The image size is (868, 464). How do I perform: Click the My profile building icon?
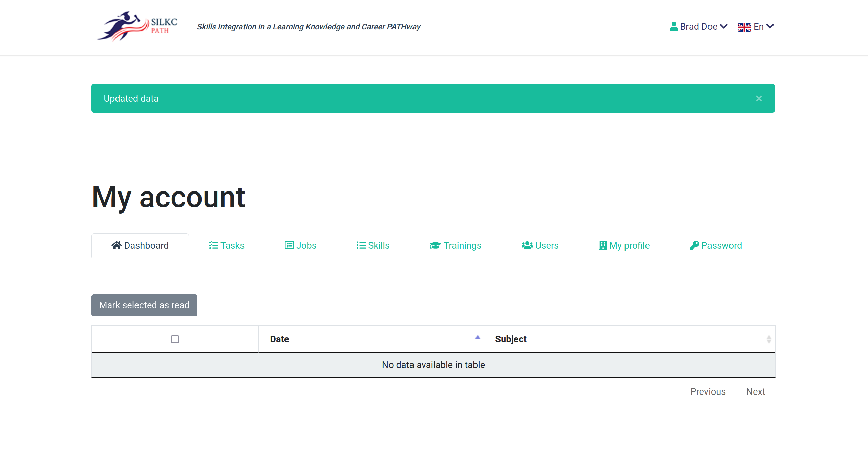(x=602, y=245)
